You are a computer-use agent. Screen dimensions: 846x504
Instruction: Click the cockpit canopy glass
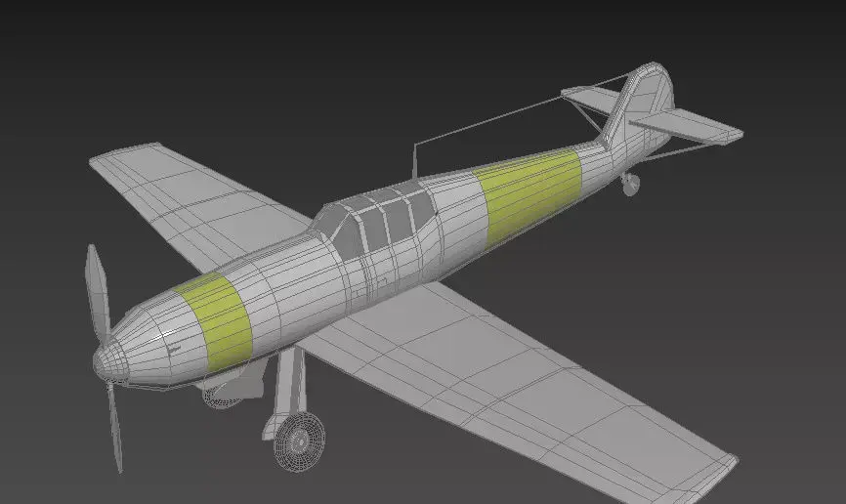click(x=378, y=222)
